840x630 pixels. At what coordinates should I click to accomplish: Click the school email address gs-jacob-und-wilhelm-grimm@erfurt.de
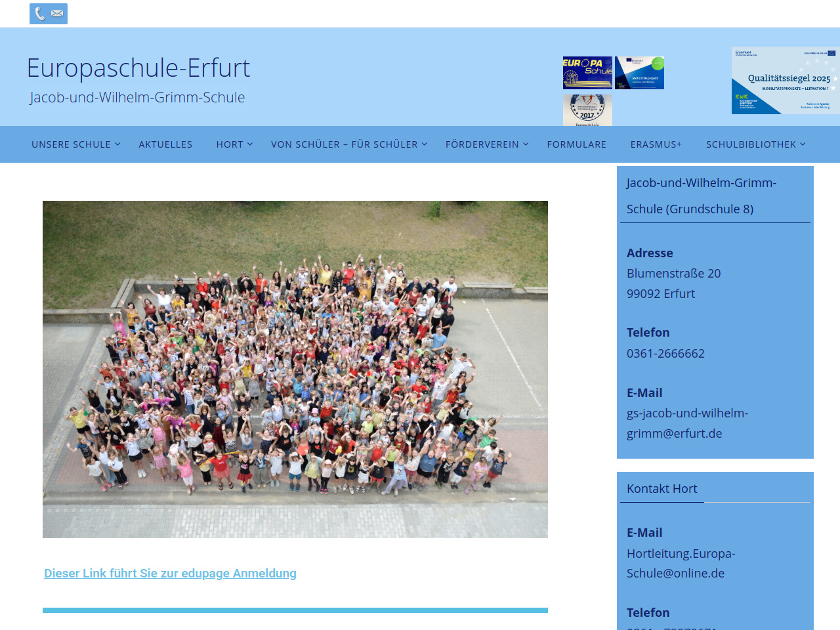click(687, 423)
